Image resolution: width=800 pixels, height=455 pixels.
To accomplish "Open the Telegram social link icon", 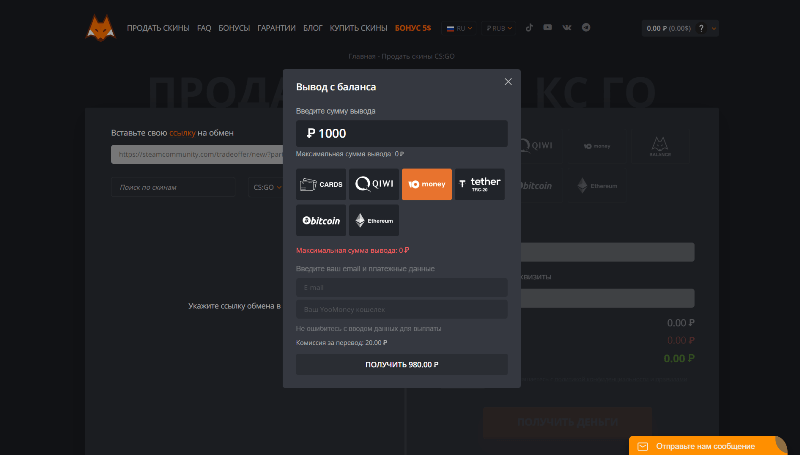I will [586, 28].
